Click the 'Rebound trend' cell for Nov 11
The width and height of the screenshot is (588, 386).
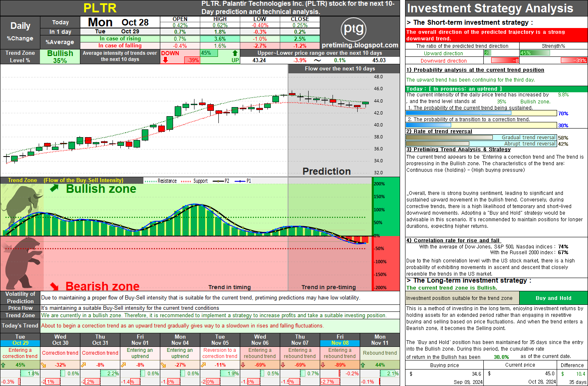click(x=380, y=353)
